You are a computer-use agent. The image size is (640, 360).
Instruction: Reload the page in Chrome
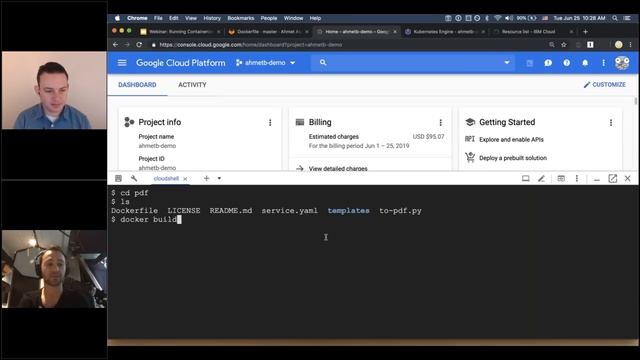(139, 44)
